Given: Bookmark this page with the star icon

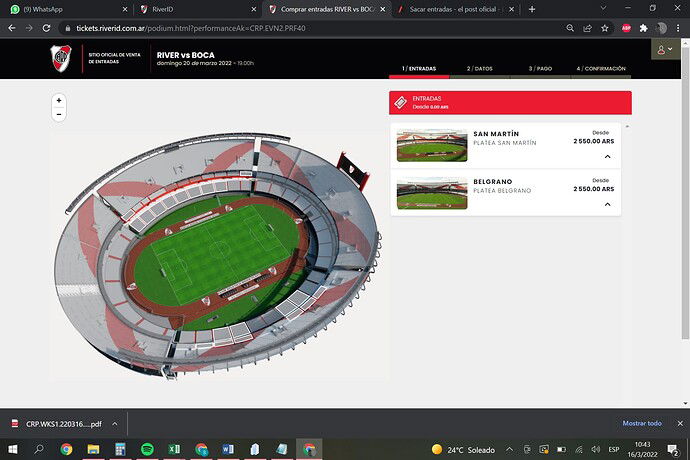Looking at the screenshot, I should tap(606, 28).
